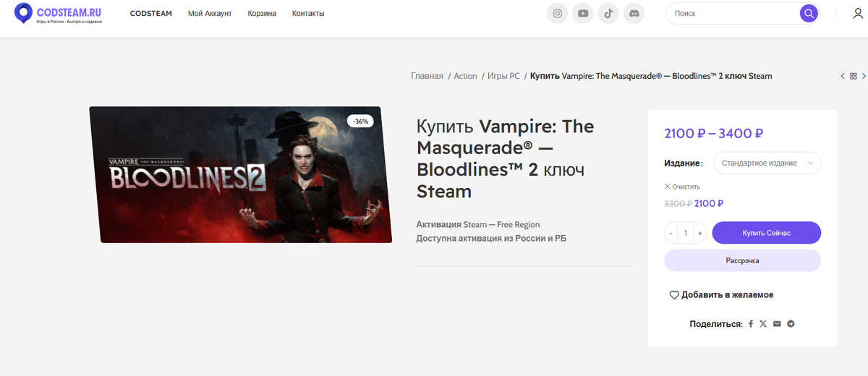
Task: Click the product title heading
Action: [x=506, y=159]
